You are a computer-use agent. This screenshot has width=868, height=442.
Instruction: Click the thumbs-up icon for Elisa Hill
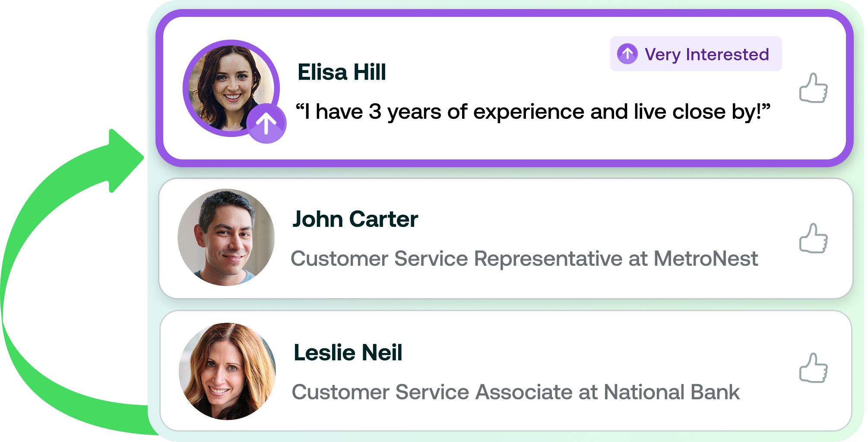coord(813,88)
